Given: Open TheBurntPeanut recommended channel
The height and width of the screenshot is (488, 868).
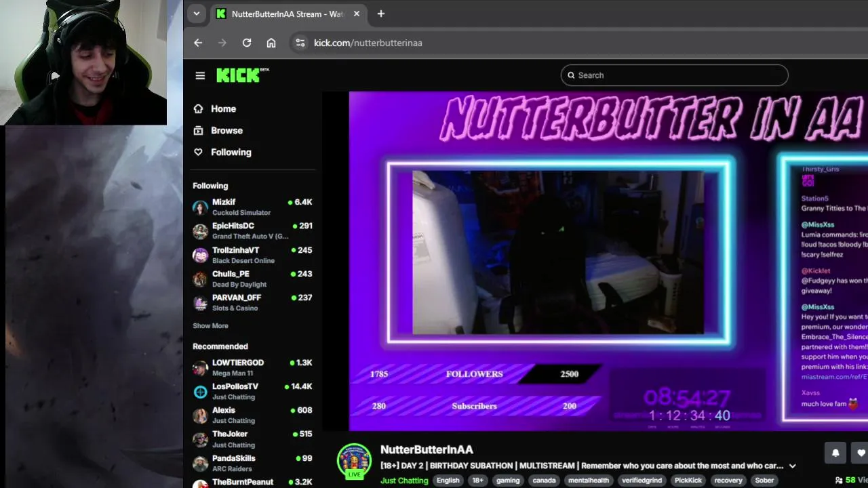Looking at the screenshot, I should click(252, 483).
